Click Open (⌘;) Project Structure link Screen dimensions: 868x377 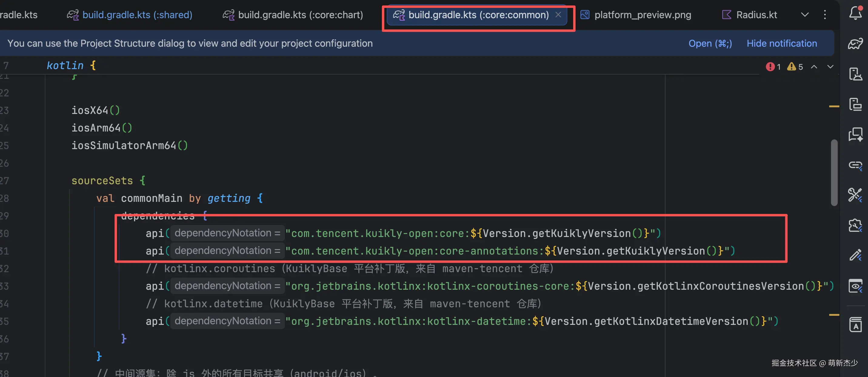[710, 43]
